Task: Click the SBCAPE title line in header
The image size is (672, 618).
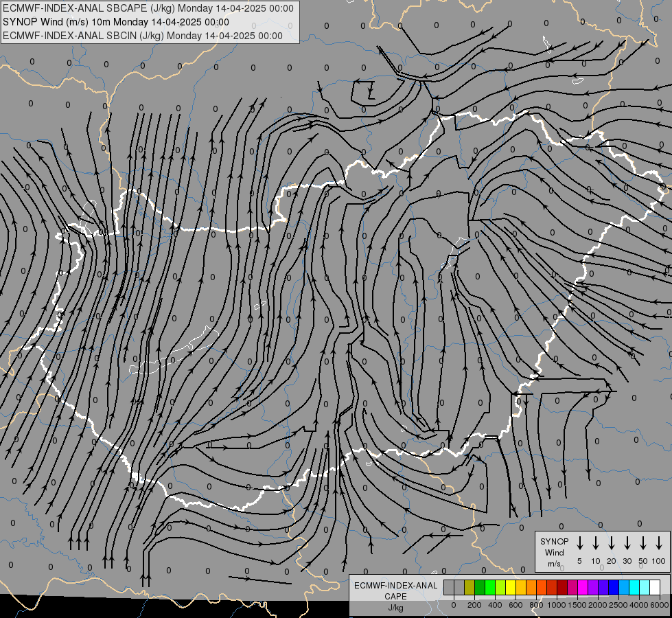Action: click(x=148, y=8)
